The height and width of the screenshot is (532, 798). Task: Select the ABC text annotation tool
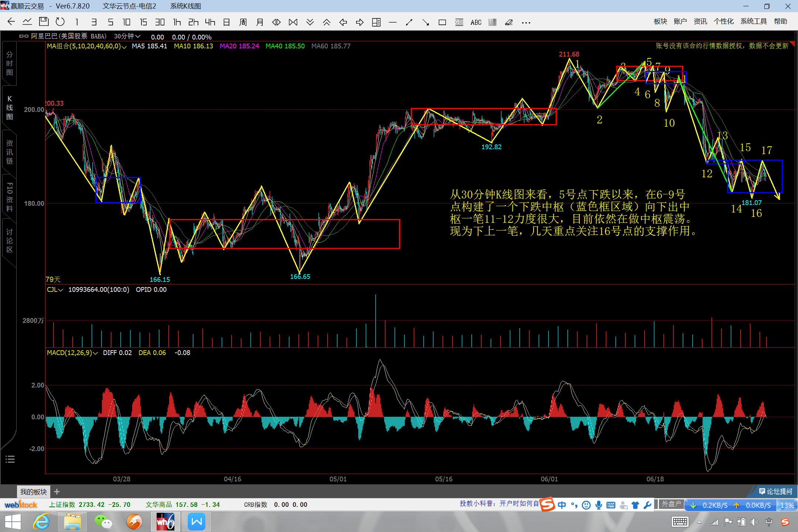click(x=476, y=23)
